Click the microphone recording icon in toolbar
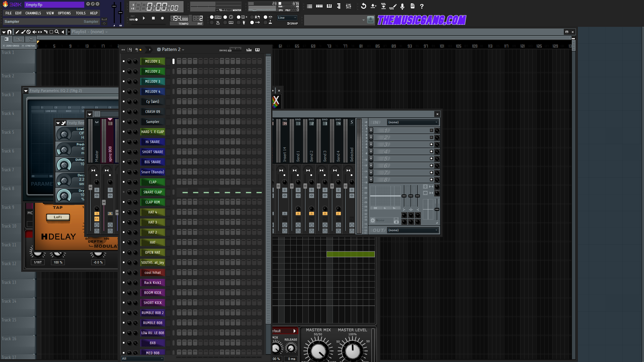This screenshot has width=644, height=362. tap(402, 6)
